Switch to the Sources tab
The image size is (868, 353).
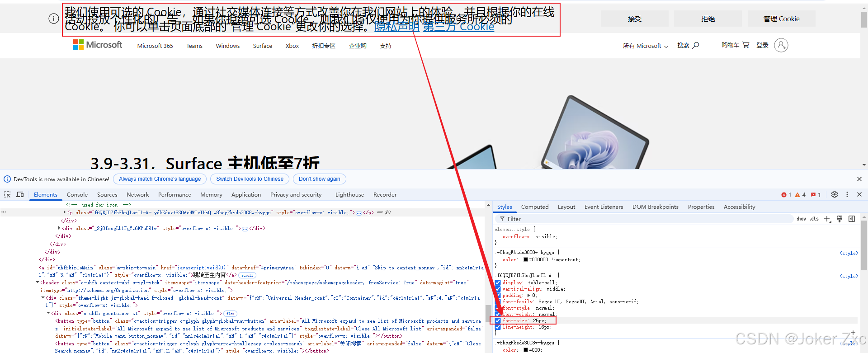click(107, 195)
